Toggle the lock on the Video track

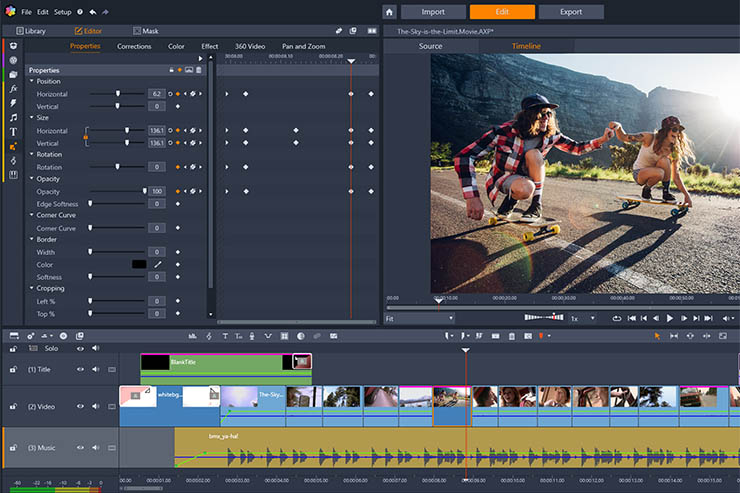click(13, 406)
